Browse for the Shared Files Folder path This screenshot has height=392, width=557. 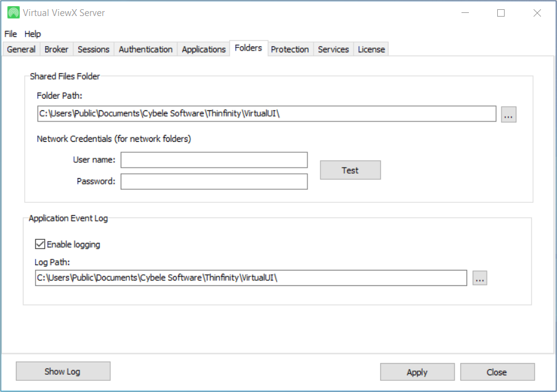tap(508, 115)
